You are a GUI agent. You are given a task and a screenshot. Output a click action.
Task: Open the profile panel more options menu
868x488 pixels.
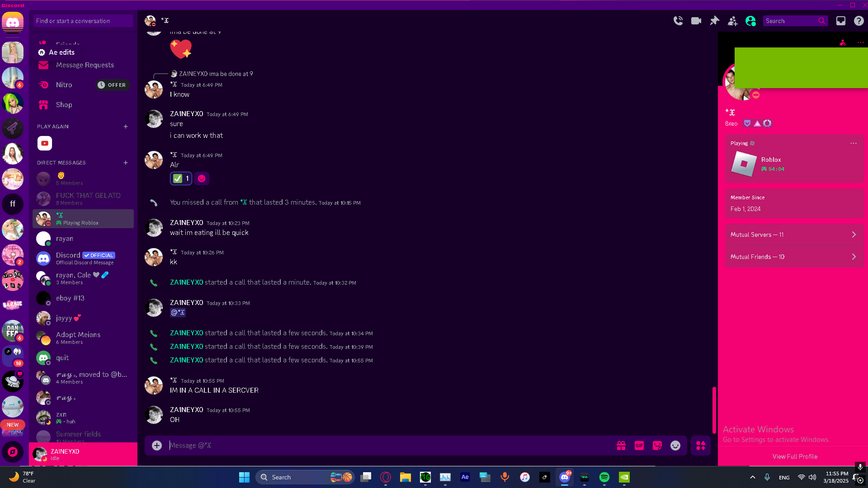860,42
